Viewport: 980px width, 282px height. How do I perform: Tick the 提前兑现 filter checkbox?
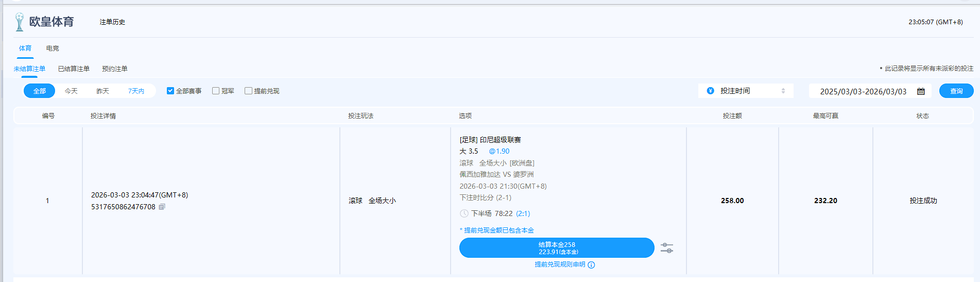pyautogui.click(x=248, y=91)
